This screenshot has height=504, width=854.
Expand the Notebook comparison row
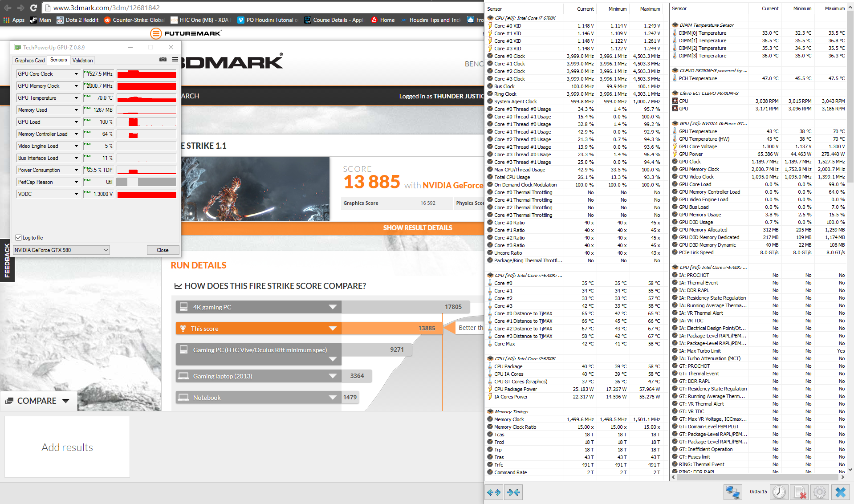(x=333, y=398)
